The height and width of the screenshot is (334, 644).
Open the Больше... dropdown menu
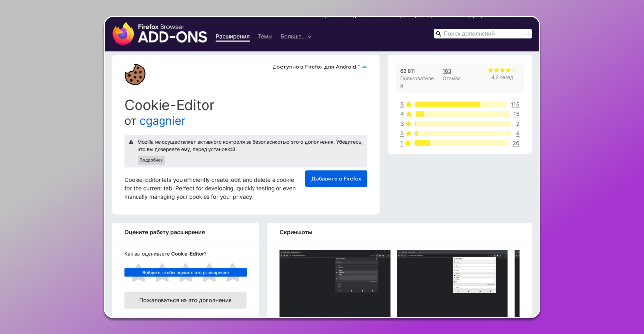pyautogui.click(x=296, y=36)
